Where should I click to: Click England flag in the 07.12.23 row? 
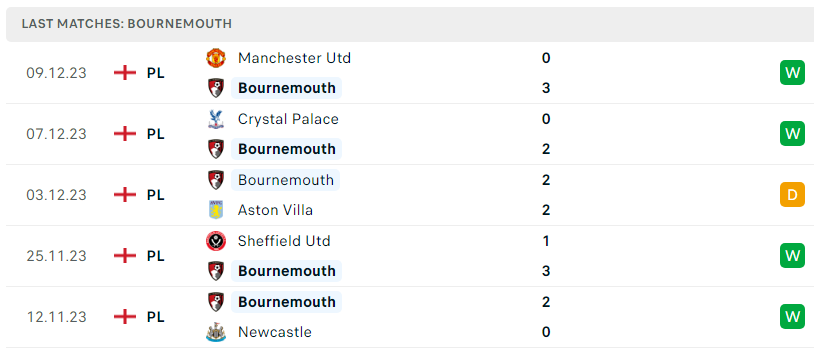(x=125, y=134)
